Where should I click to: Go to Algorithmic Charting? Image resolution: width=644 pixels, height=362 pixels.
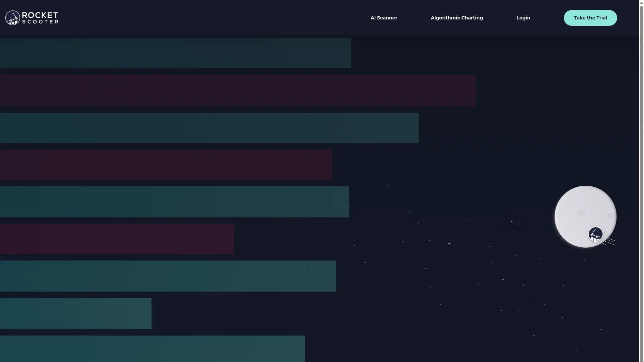point(457,18)
